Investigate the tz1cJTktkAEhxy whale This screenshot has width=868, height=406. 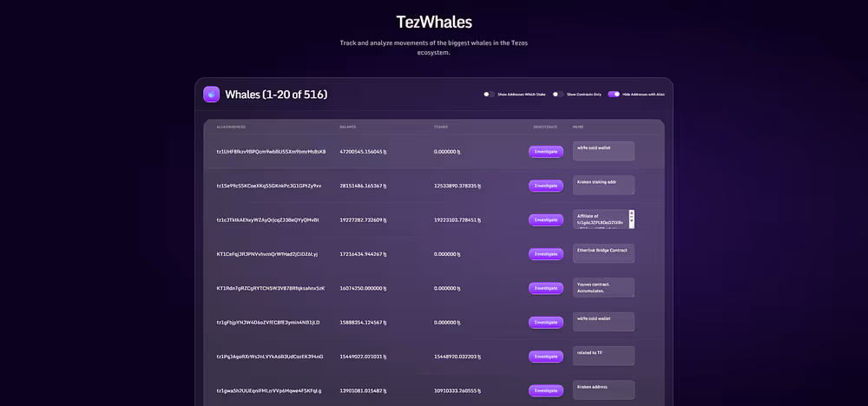click(x=545, y=219)
